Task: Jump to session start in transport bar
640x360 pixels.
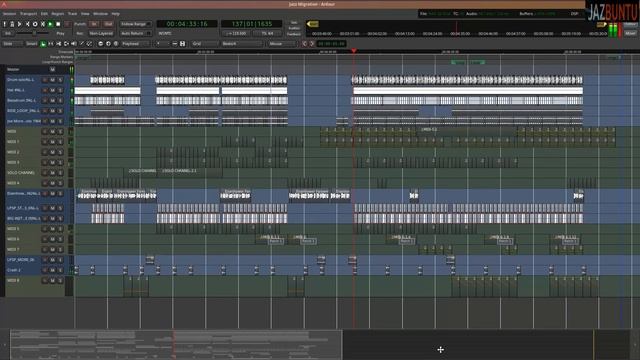Action: click(20, 24)
